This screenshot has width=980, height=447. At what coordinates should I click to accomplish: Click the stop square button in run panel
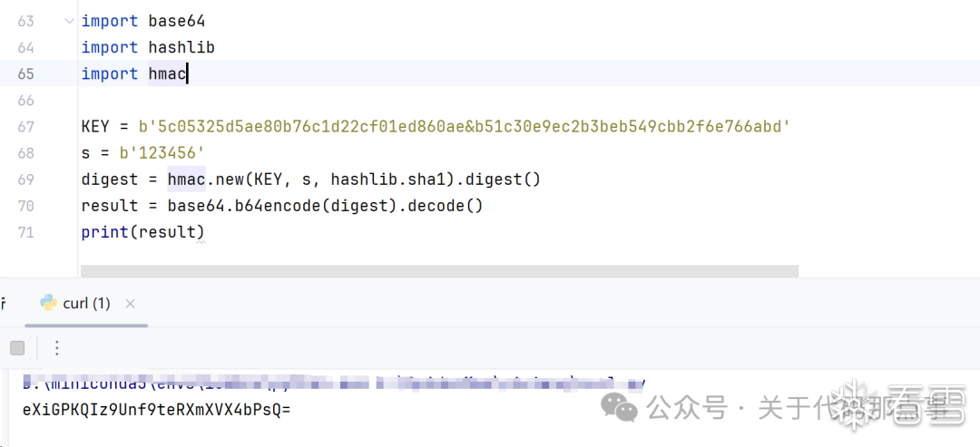(17, 348)
